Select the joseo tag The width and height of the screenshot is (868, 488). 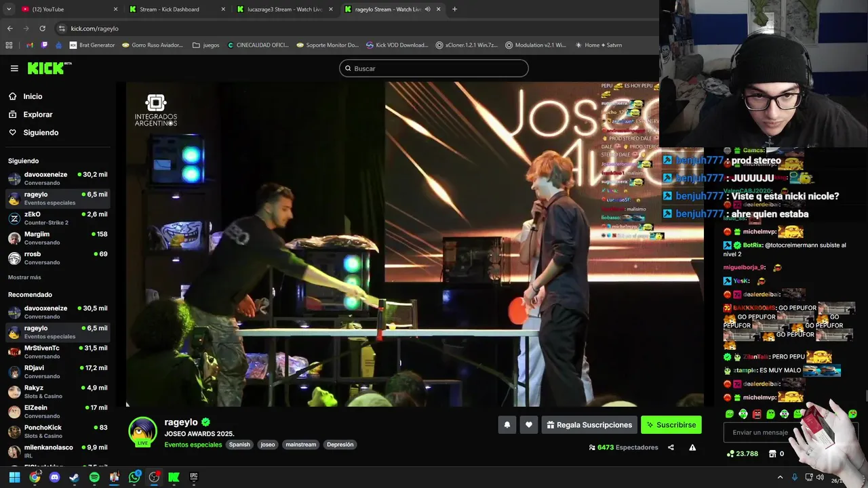point(268,445)
